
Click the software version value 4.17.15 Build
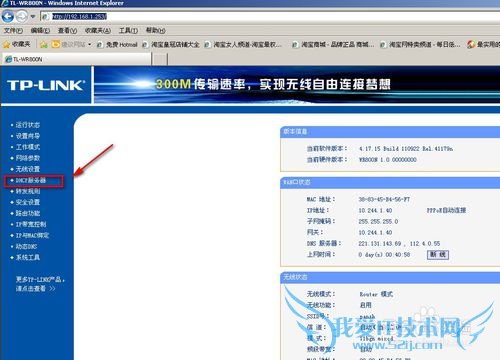(405, 149)
